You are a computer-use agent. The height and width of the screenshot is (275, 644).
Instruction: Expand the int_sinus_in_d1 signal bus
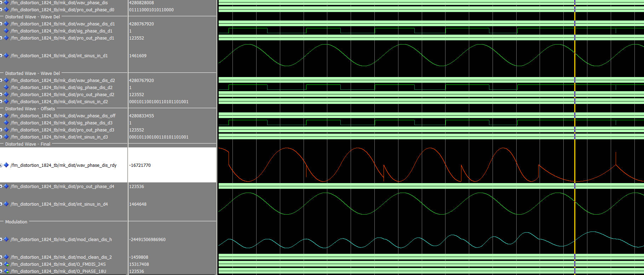[1, 56]
